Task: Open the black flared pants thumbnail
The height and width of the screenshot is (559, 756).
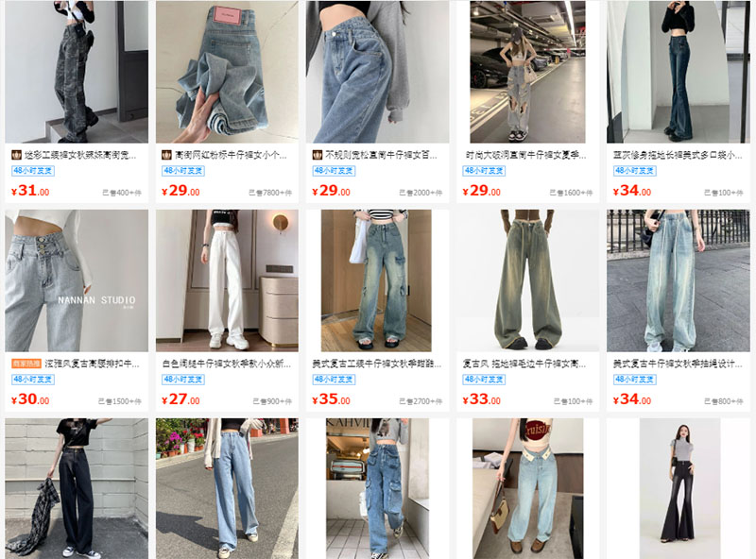Action: click(679, 488)
